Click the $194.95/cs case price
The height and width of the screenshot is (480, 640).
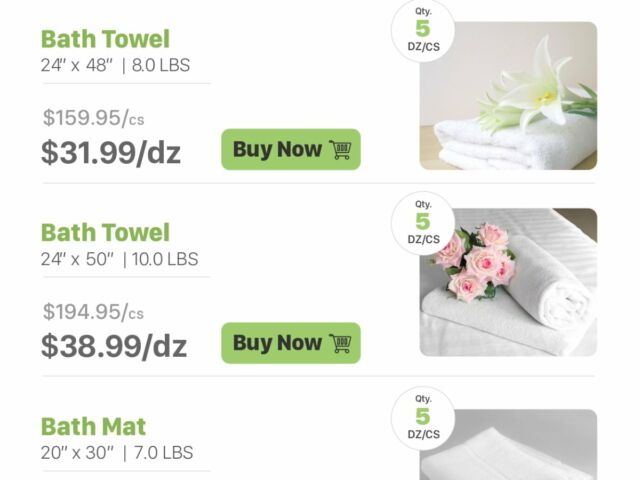(93, 312)
